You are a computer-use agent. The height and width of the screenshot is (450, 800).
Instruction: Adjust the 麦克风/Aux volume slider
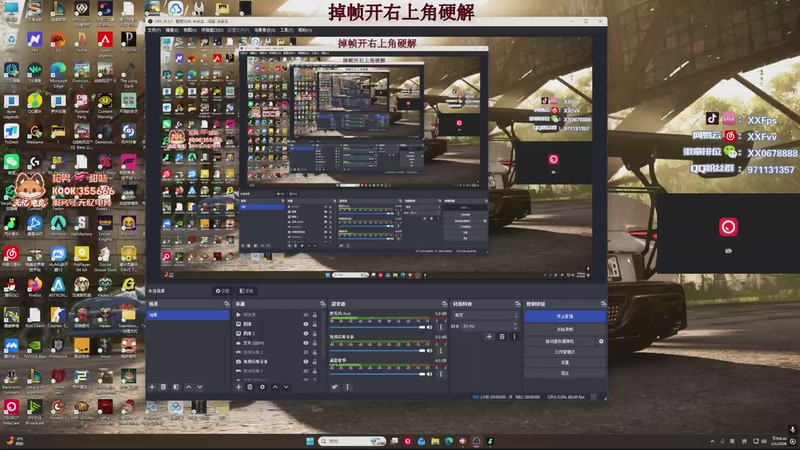(x=378, y=327)
